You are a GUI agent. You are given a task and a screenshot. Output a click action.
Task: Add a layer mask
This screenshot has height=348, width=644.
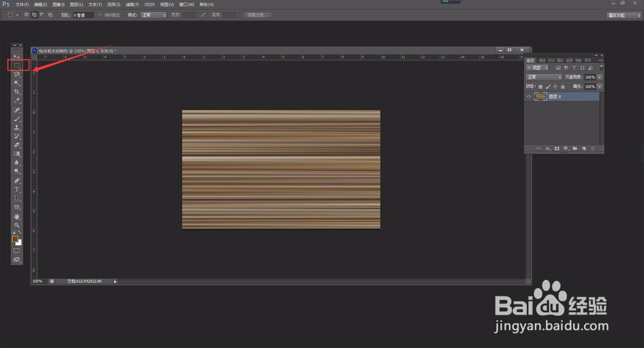coord(557,149)
